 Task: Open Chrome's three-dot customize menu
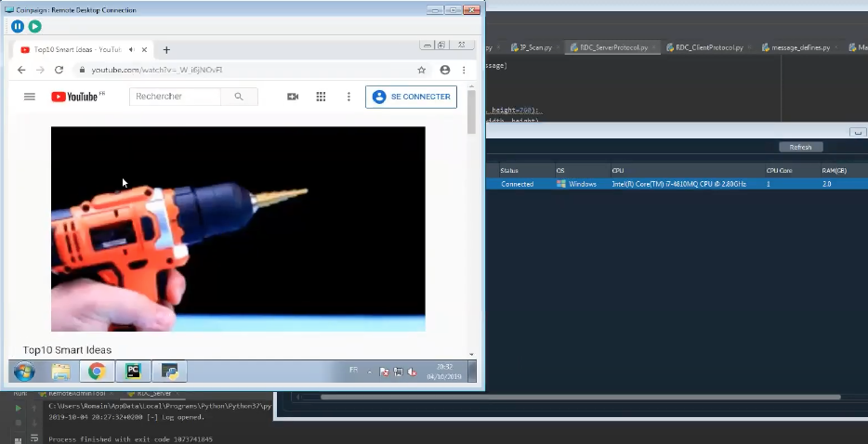point(464,70)
